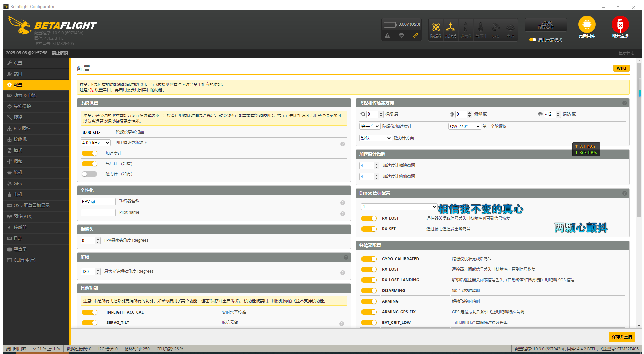The height and width of the screenshot is (354, 644).
Task: Click the accelerometer (加速度) sensor icon
Action: pos(451,29)
